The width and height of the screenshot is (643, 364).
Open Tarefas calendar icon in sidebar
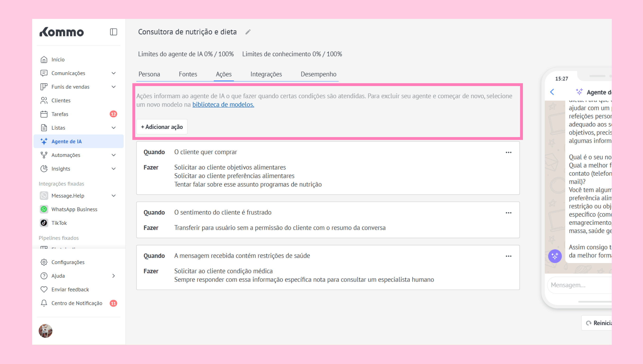pyautogui.click(x=44, y=114)
